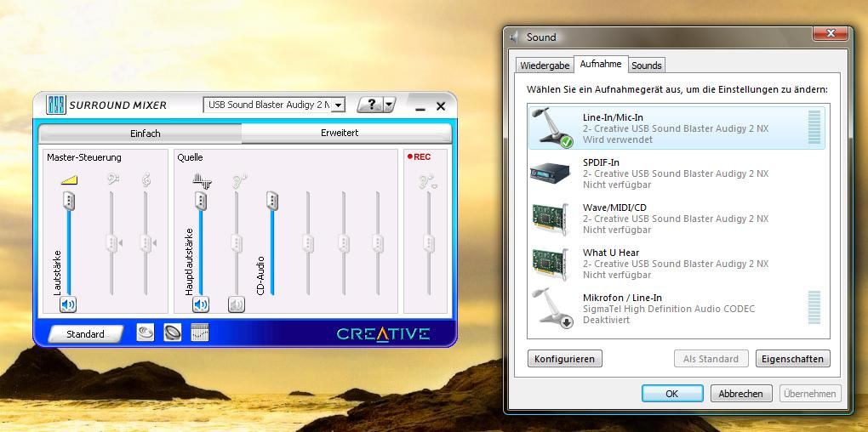Confirm the Sound dialog with OK
This screenshot has height=432, width=868.
(672, 394)
